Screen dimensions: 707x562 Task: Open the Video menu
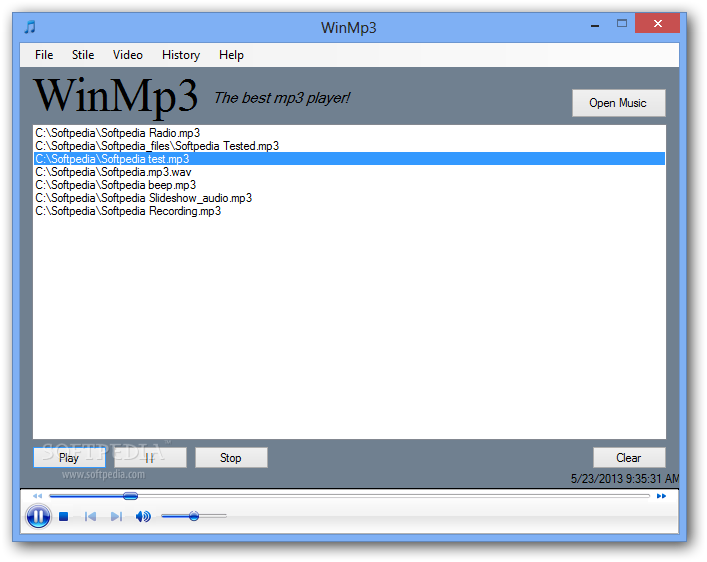click(x=128, y=55)
